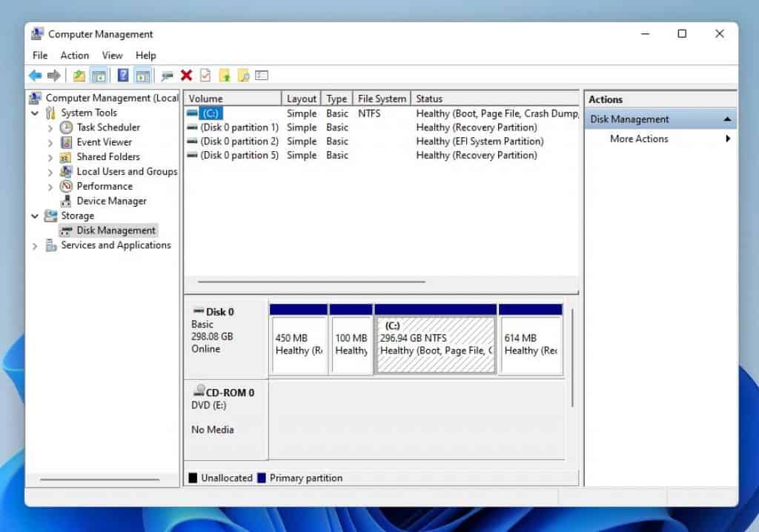Click the gray Forward arrow in toolbar
This screenshot has width=759, height=532.
click(x=53, y=76)
